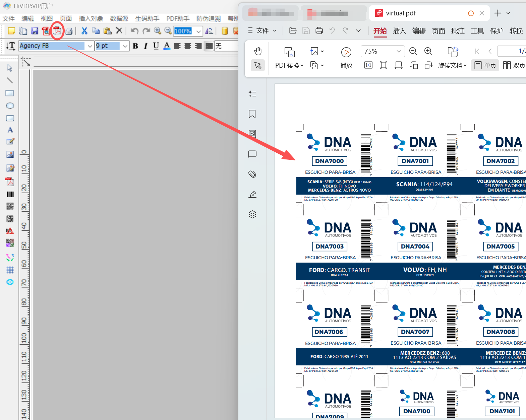Choose the ellipse drawing tool

point(10,106)
